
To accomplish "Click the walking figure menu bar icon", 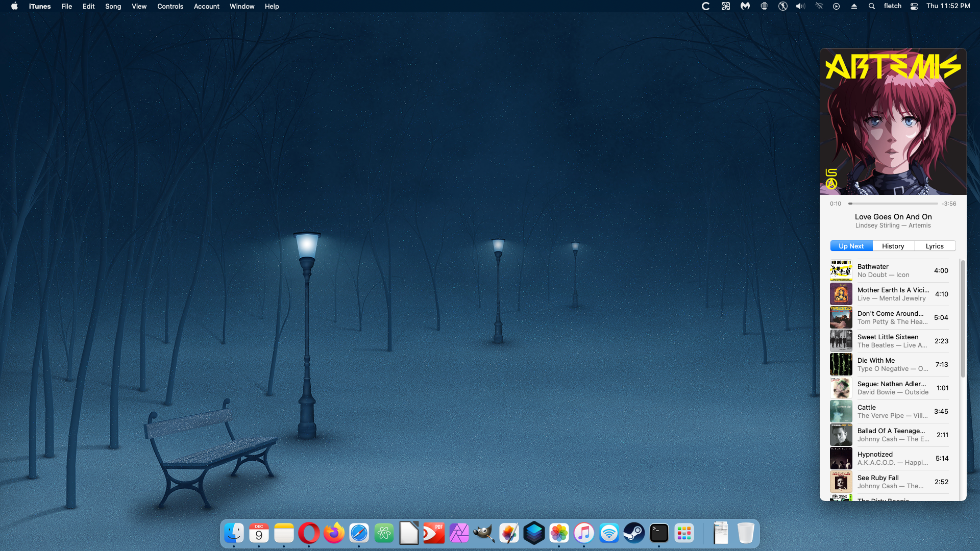I will 782,6.
